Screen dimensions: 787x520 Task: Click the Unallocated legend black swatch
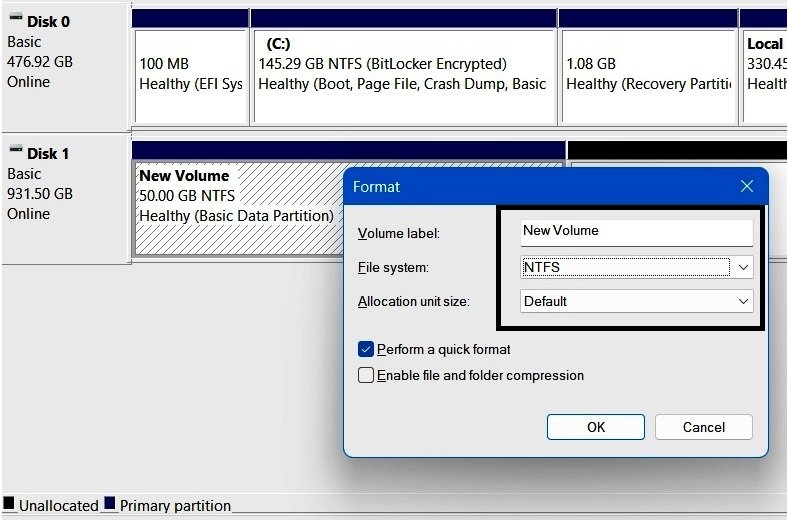click(x=9, y=504)
